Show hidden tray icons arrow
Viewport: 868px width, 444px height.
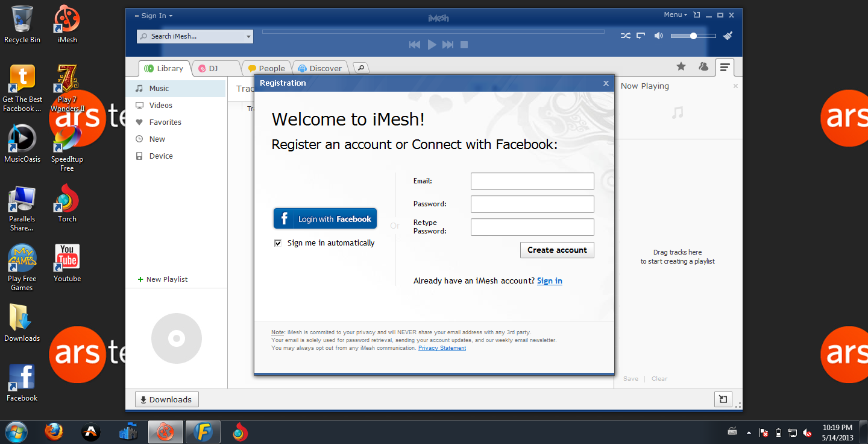click(x=749, y=433)
